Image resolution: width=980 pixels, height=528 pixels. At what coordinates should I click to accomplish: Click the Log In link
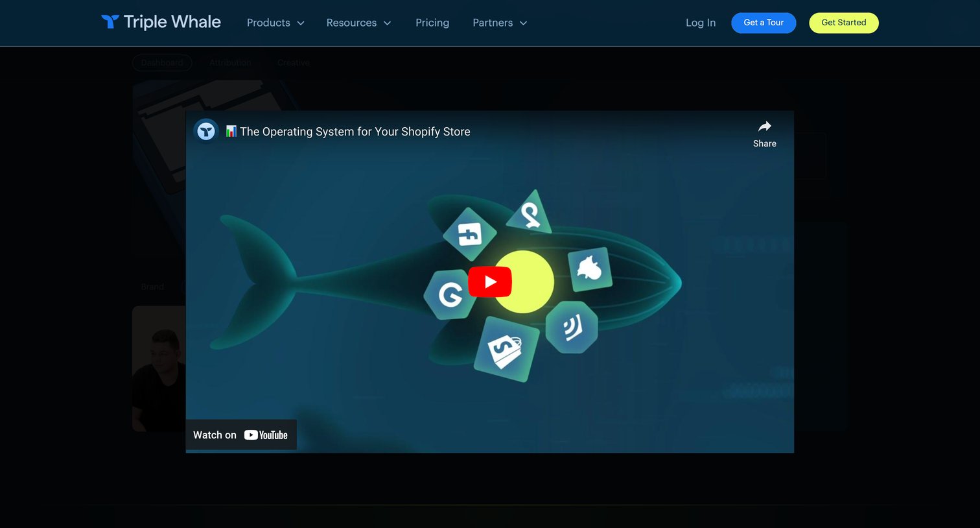tap(701, 23)
